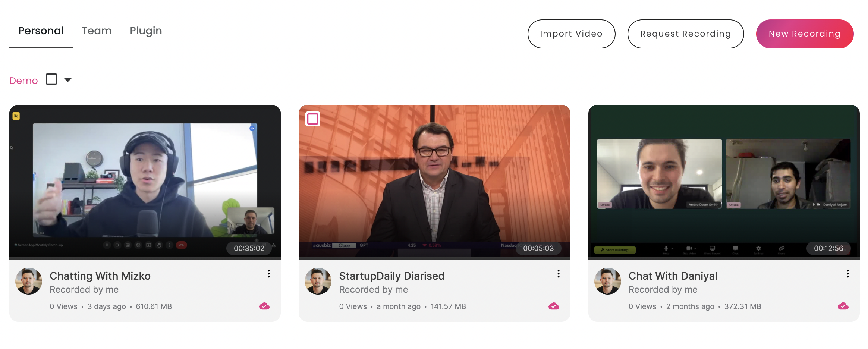Tick the select-all checkbox next to Demo
Viewport: 868px width, 349px height.
pos(51,79)
